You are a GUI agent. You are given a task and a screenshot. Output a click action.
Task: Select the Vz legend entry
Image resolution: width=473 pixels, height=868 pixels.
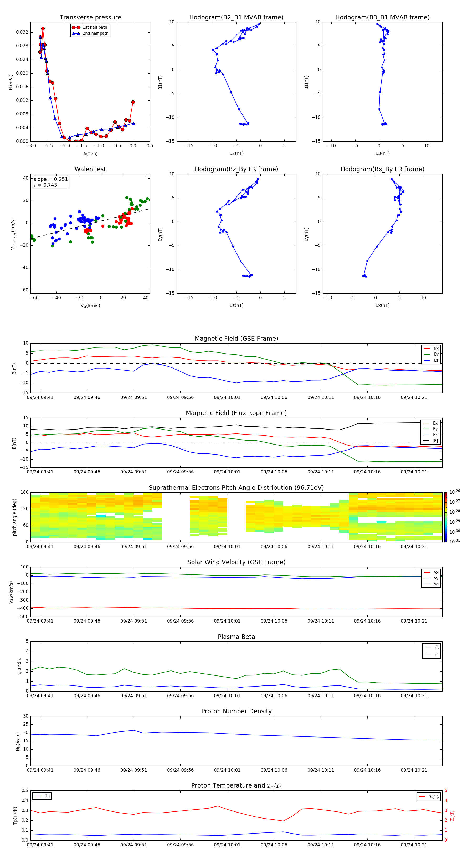pos(431,584)
